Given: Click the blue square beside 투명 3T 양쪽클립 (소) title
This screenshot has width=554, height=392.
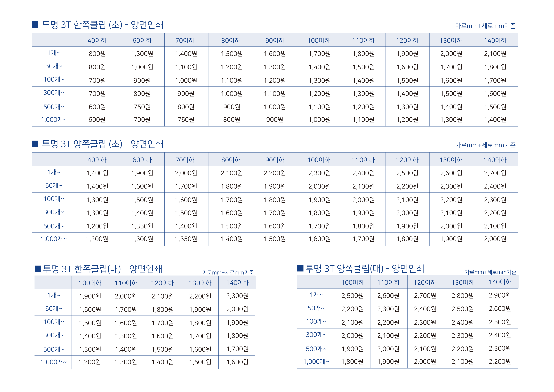Looking at the screenshot, I should pos(35,144).
